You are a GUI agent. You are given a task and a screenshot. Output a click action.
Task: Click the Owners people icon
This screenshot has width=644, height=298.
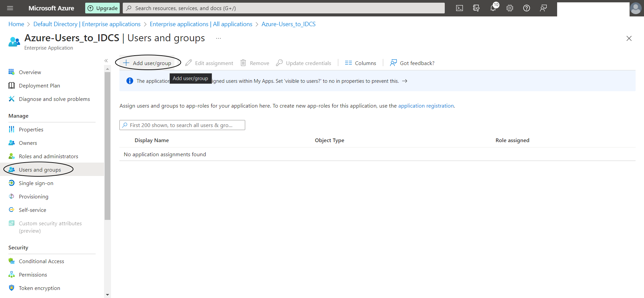point(11,143)
